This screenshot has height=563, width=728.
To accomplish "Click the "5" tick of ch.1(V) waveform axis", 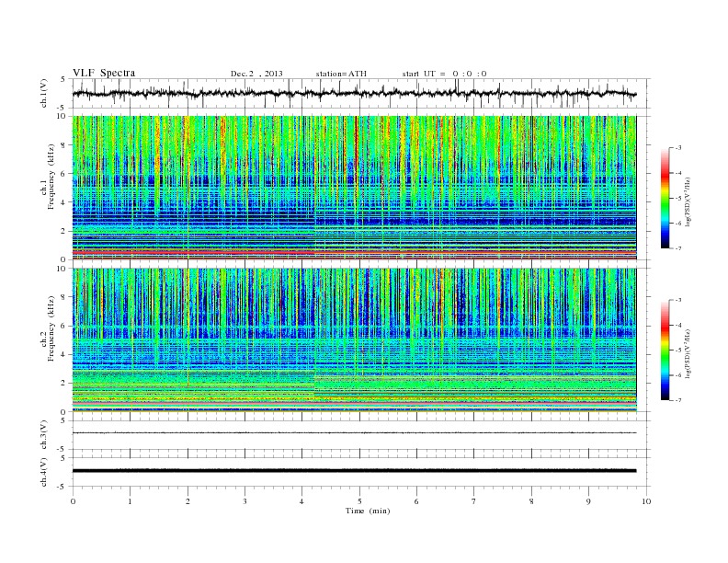I will pos(63,79).
